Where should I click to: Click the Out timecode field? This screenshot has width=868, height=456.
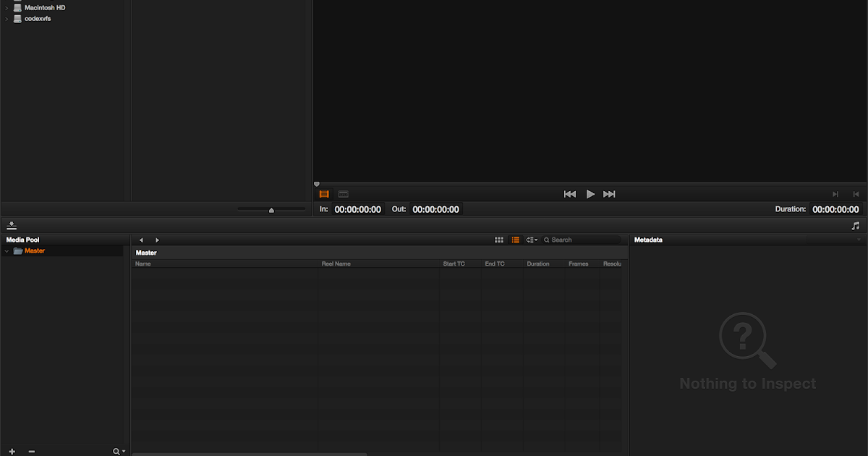click(435, 209)
